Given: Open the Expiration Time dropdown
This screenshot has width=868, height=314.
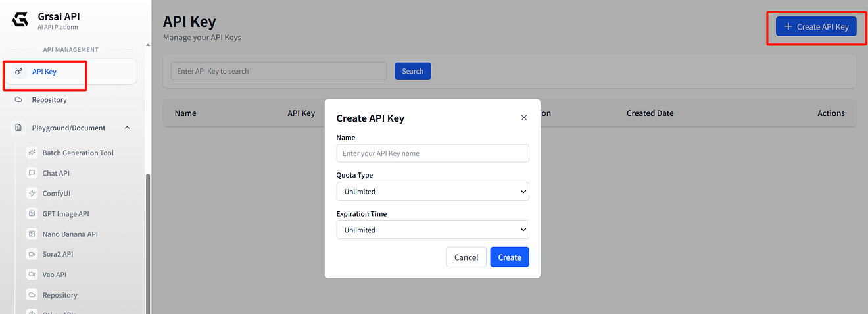Looking at the screenshot, I should pos(433,230).
